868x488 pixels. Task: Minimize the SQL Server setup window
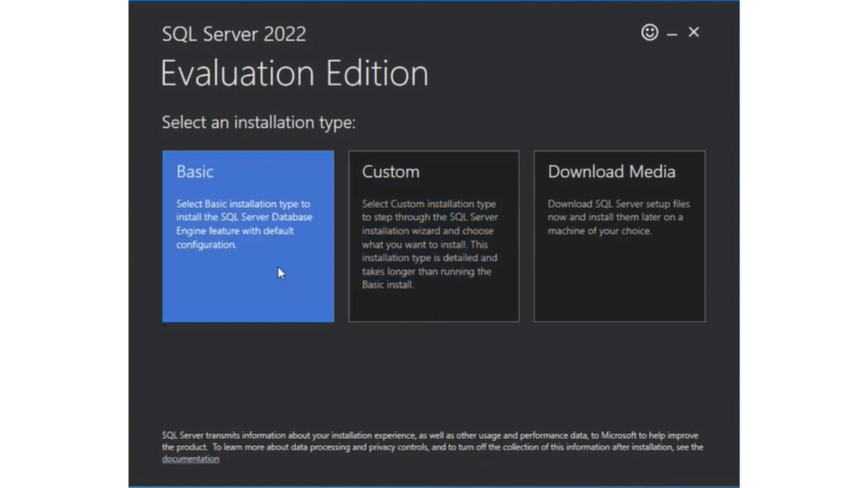[x=672, y=32]
